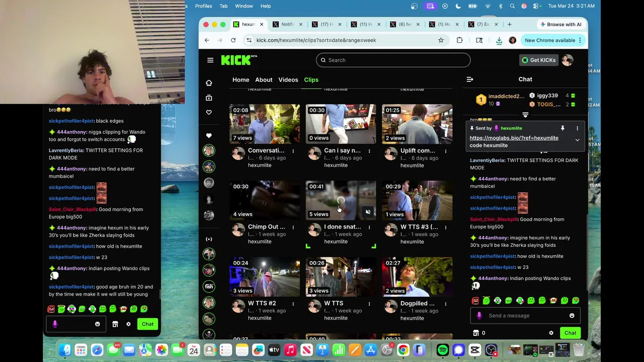Select the Clips tab
Image resolution: width=644 pixels, height=362 pixels.
[x=311, y=79]
